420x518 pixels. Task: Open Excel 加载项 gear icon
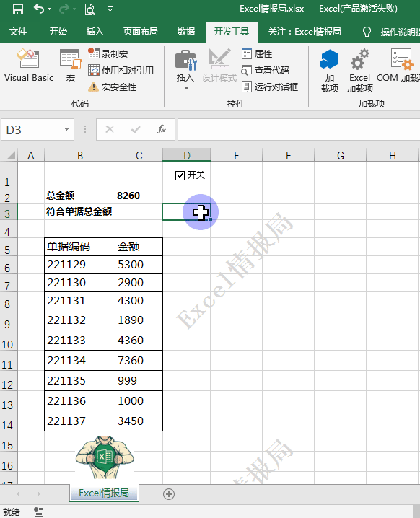[x=360, y=71]
